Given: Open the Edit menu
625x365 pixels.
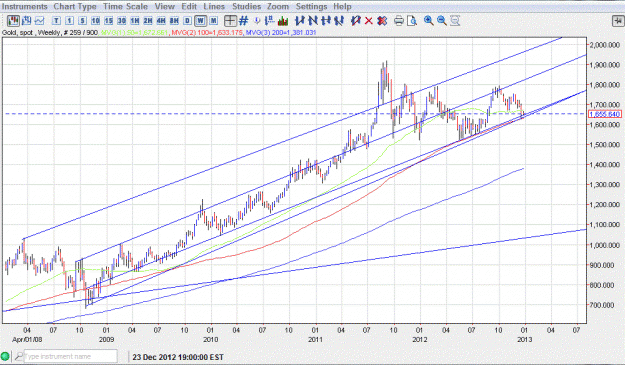Looking at the screenshot, I should [x=189, y=6].
